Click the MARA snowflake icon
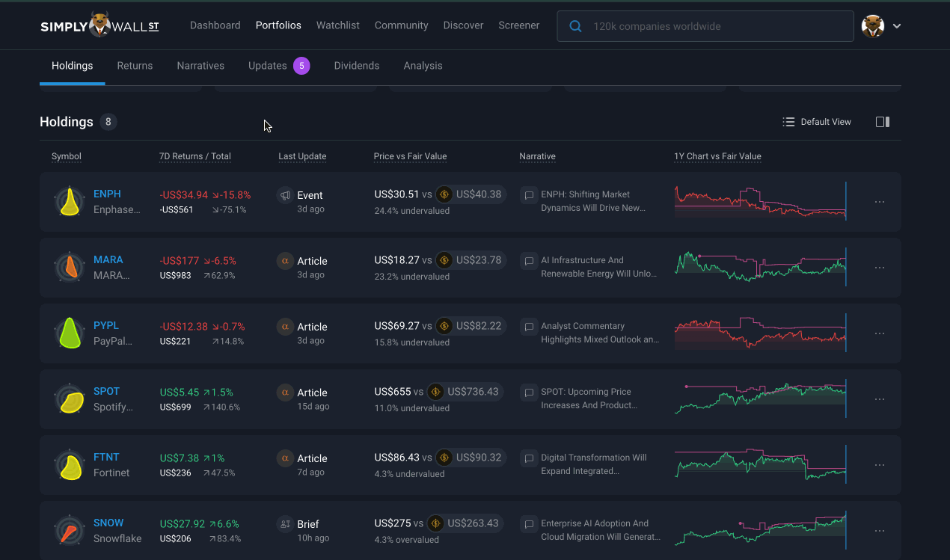 (x=70, y=268)
